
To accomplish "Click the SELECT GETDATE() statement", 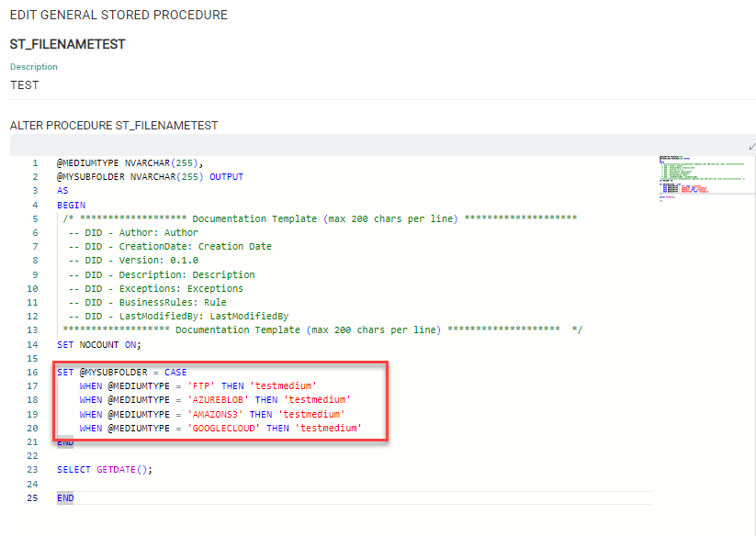I will coord(104,470).
